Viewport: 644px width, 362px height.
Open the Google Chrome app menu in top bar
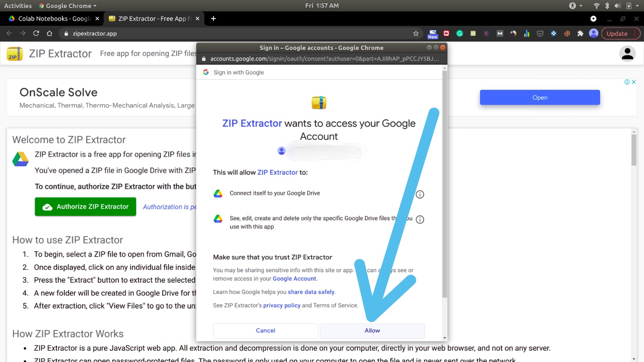68,6
